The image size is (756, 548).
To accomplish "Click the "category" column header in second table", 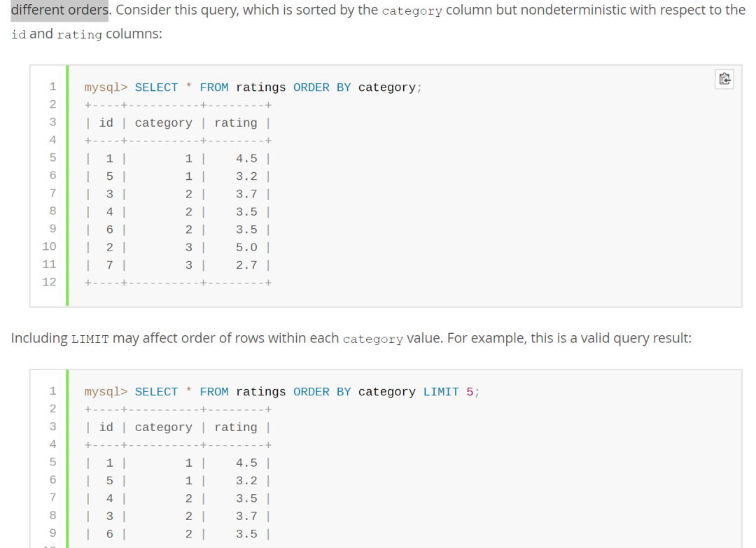I will tap(163, 428).
